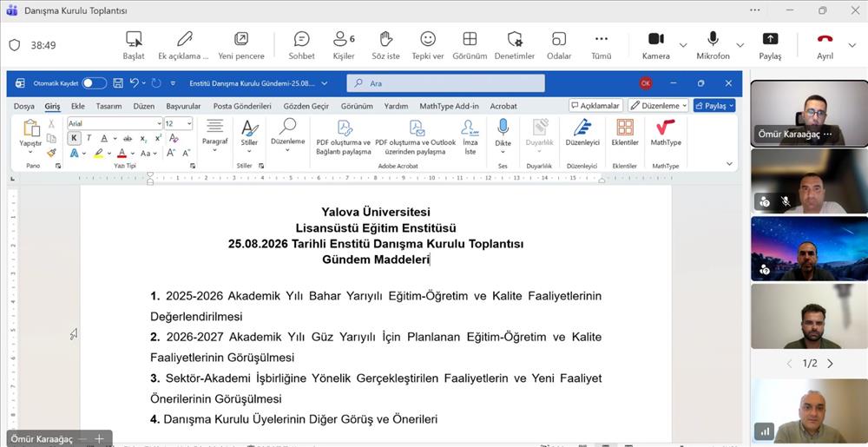868x447 pixels.
Task: Click the Ara search box in Word
Action: (x=445, y=83)
